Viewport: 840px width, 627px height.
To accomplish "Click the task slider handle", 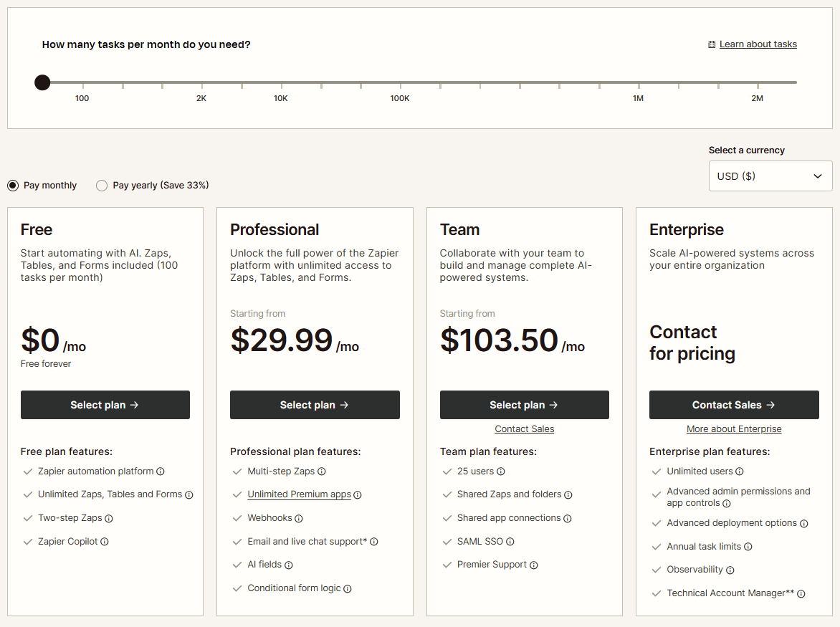I will [42, 82].
